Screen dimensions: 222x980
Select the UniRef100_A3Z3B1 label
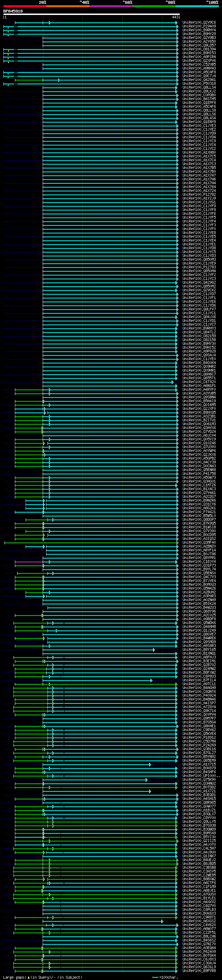pyautogui.click(x=199, y=416)
